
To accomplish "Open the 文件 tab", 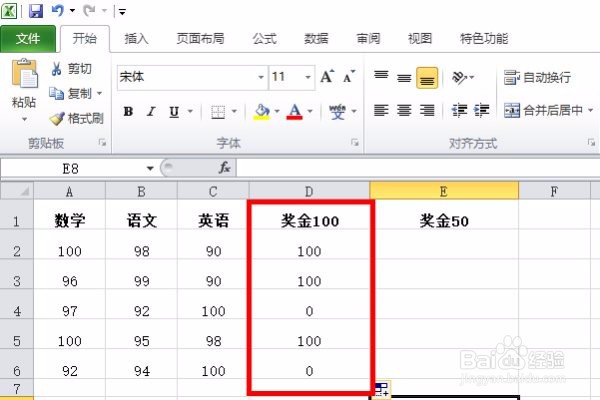I will point(28,39).
